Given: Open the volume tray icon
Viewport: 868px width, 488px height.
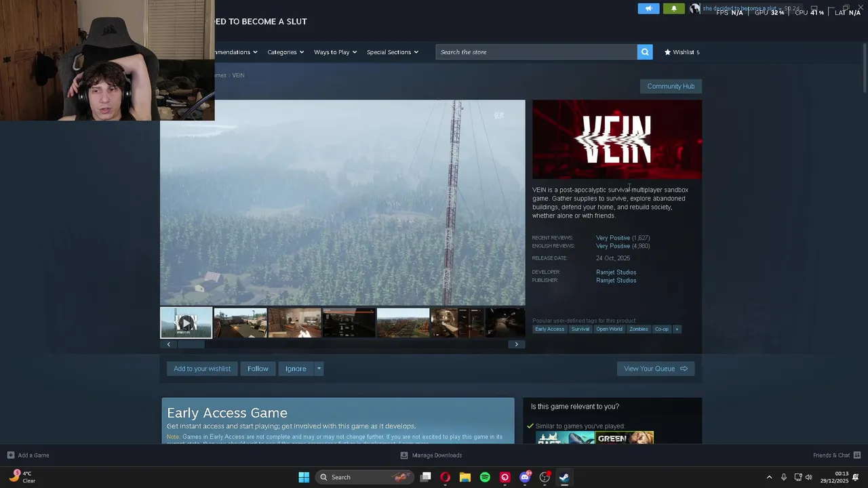Looking at the screenshot, I should [808, 477].
